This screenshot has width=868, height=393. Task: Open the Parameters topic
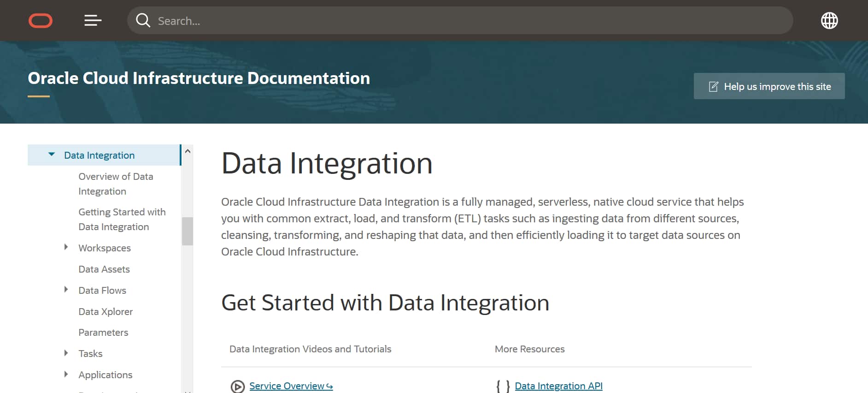[x=103, y=332]
